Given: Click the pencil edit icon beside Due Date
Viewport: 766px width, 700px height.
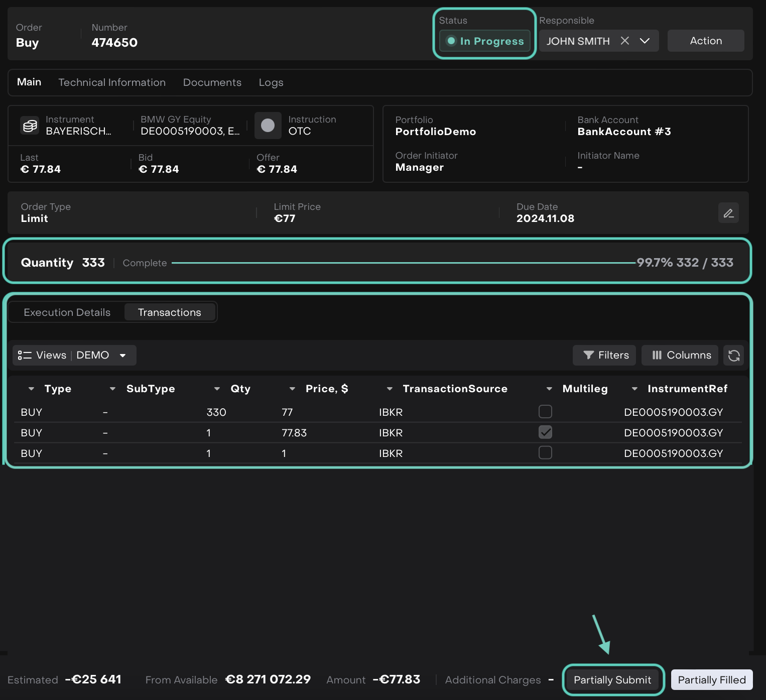Looking at the screenshot, I should [x=728, y=213].
